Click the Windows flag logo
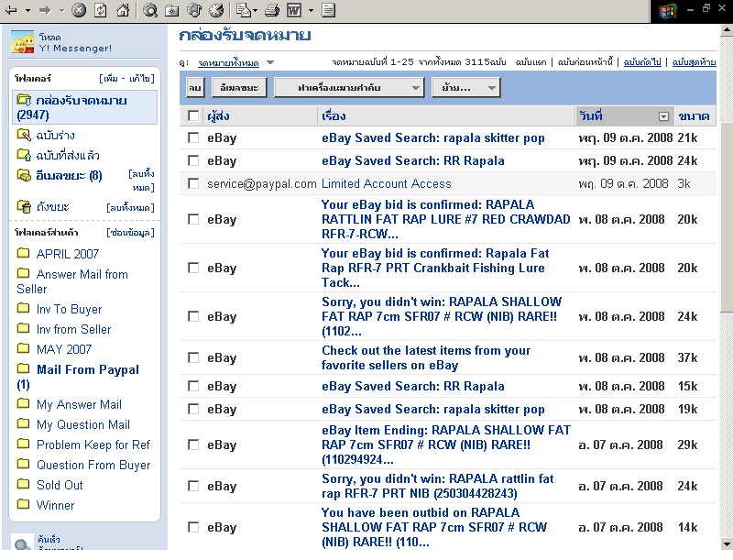The width and height of the screenshot is (733, 560). click(x=668, y=11)
